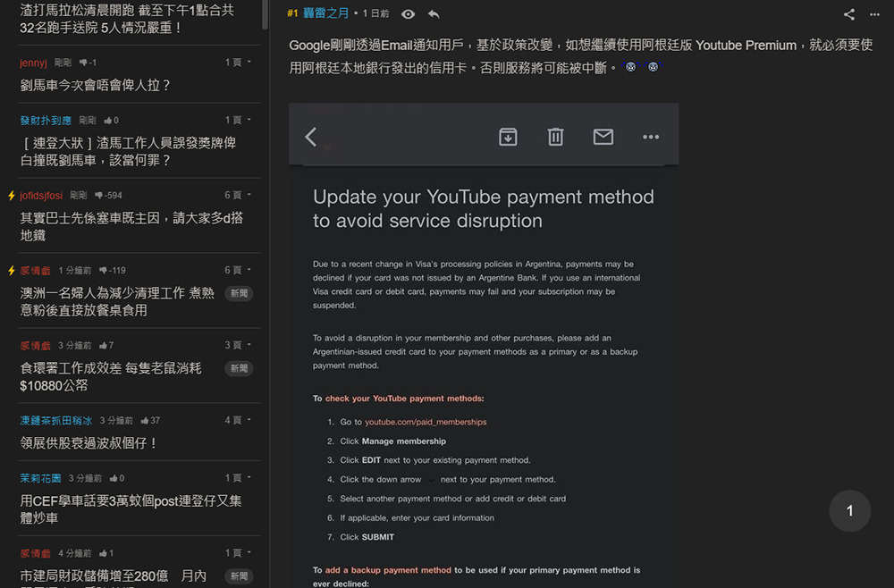Screen dimensions: 894x588
Task: Click the youtube.com/paid_memberships link in the email
Action: click(x=426, y=422)
